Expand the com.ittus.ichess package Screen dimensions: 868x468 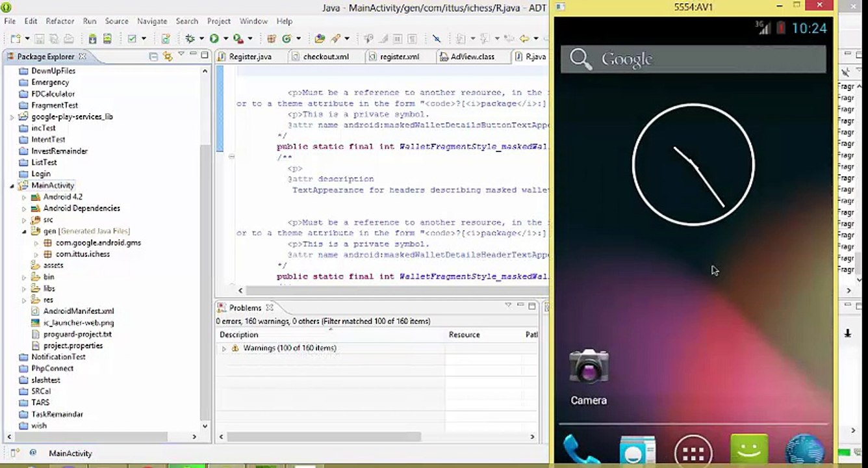[x=37, y=255]
